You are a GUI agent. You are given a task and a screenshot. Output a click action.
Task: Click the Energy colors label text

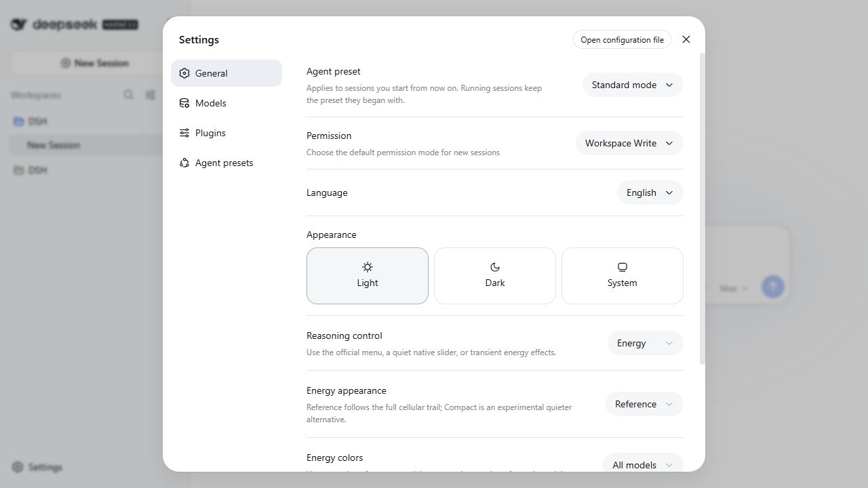coord(335,457)
